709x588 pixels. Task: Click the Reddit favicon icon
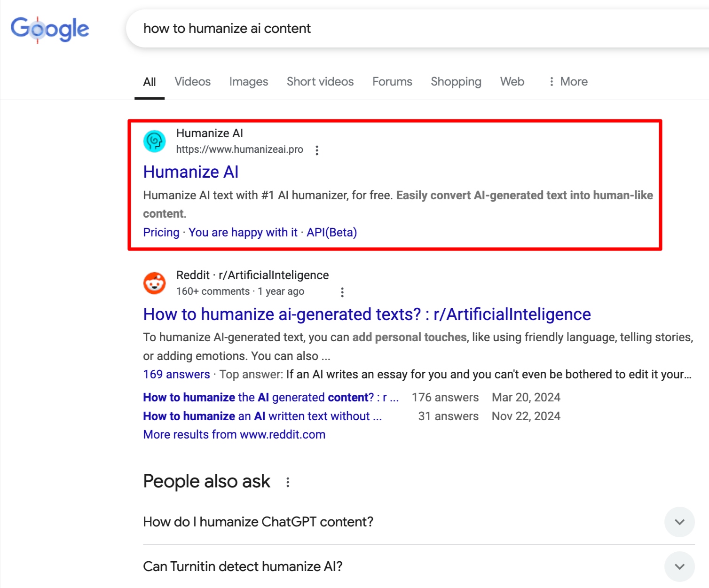154,283
